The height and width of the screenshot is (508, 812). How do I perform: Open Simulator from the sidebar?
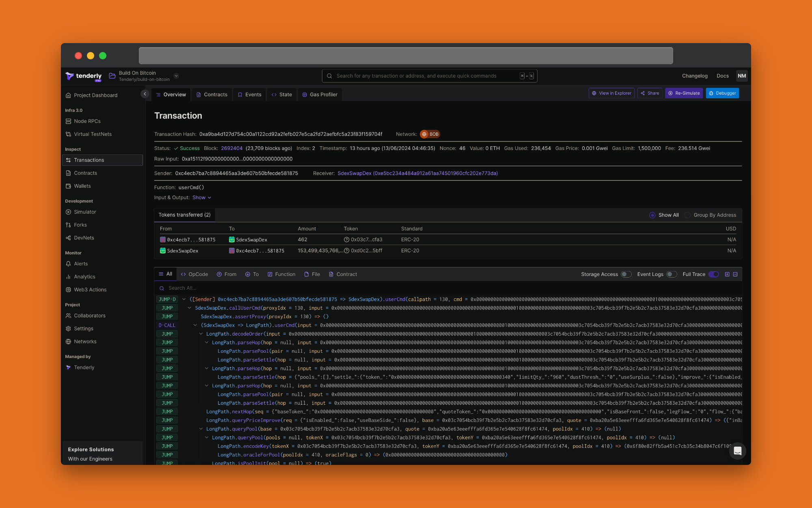pyautogui.click(x=85, y=212)
